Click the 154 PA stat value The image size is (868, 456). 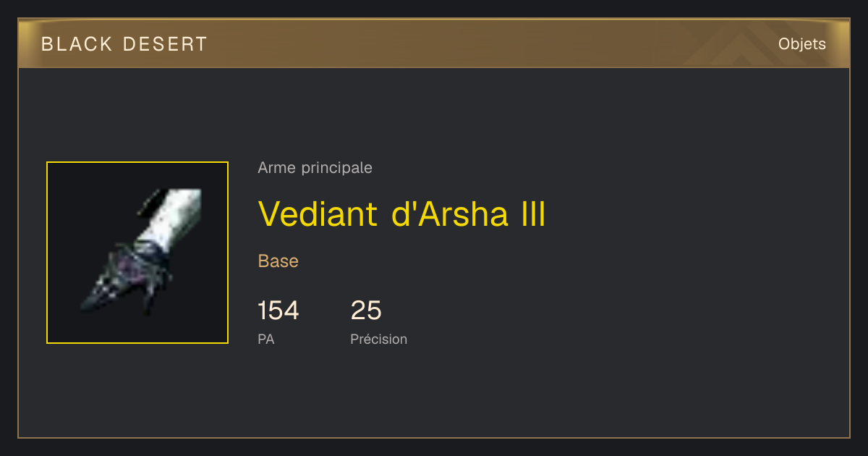[278, 311]
